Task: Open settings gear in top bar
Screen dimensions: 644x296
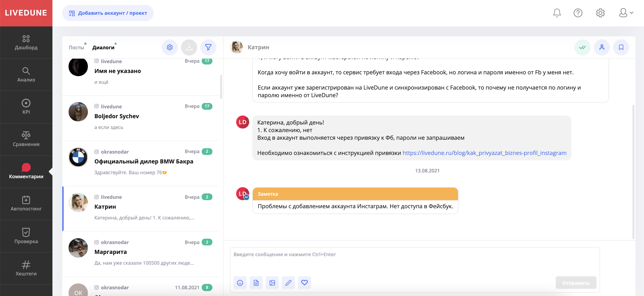Action: (600, 13)
